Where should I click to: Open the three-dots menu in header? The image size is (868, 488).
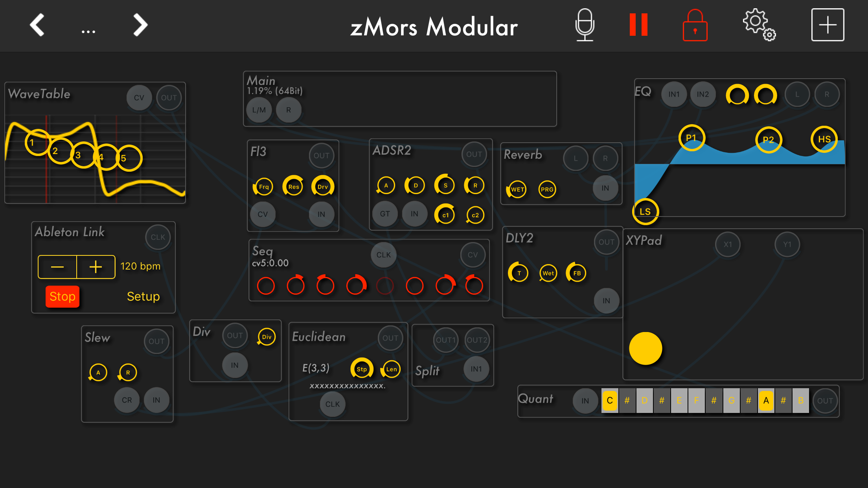[x=88, y=31]
